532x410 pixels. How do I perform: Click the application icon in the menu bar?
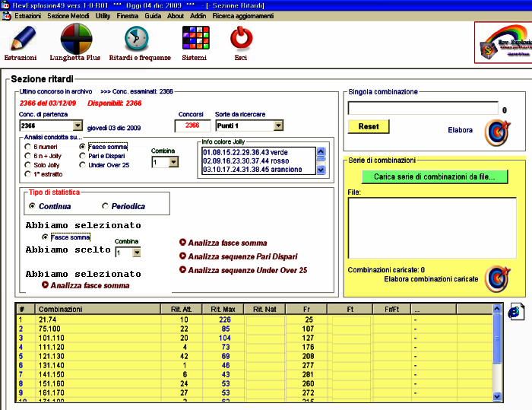(x=6, y=16)
